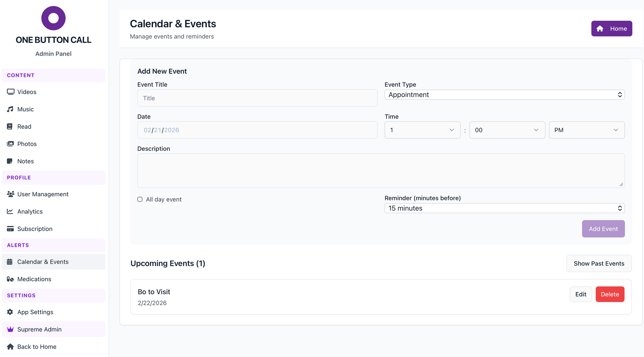This screenshot has height=357, width=644.
Task: Click Show Past Events button
Action: click(x=599, y=264)
